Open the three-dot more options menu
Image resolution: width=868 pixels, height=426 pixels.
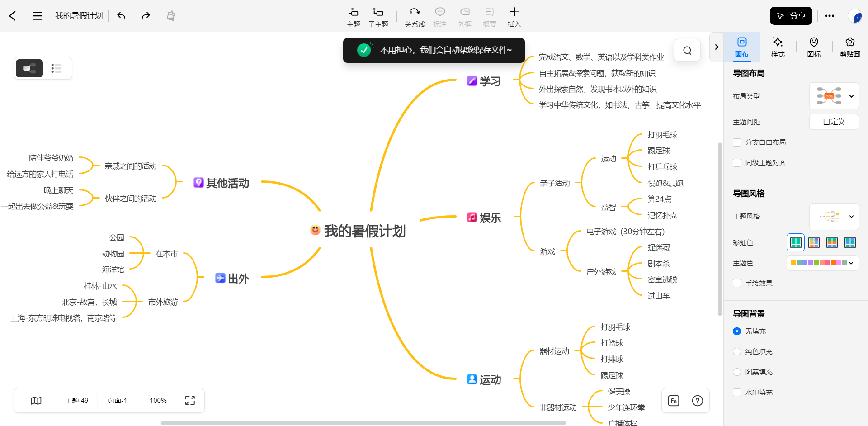829,16
